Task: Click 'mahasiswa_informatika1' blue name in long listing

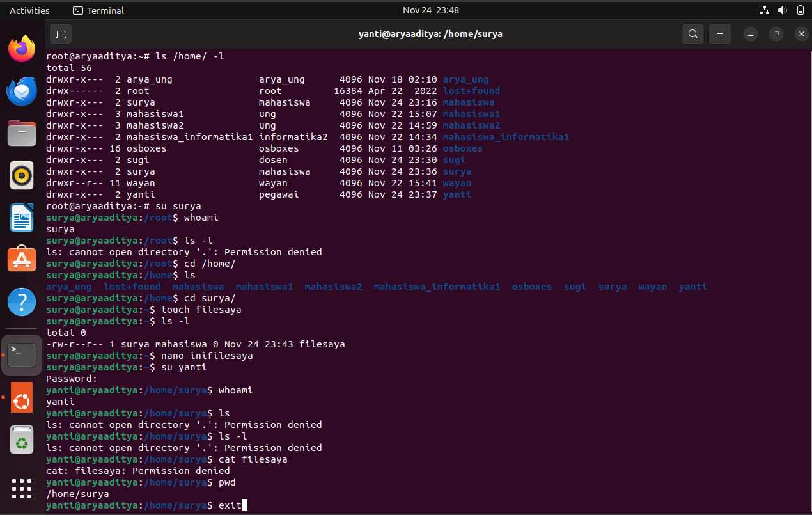Action: point(506,137)
